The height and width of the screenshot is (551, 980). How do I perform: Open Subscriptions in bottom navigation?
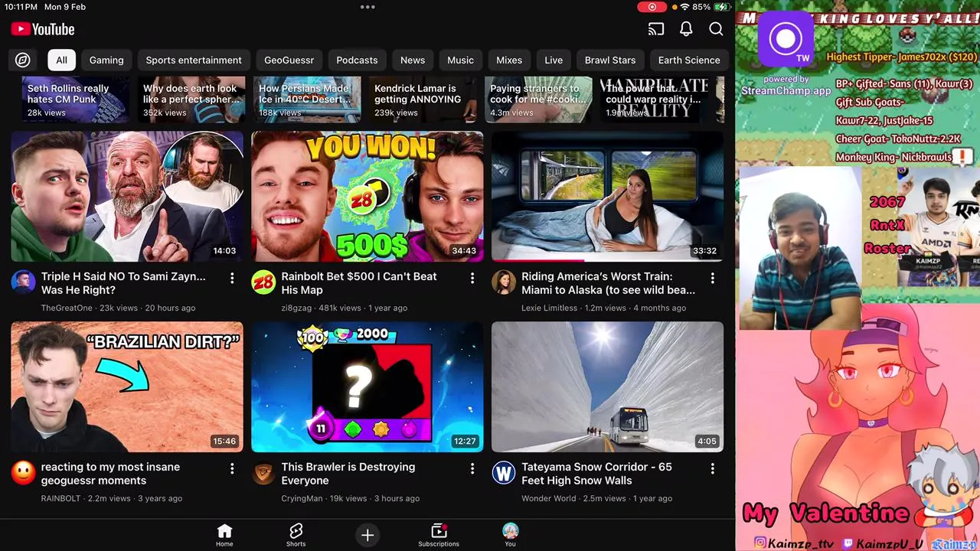click(439, 536)
